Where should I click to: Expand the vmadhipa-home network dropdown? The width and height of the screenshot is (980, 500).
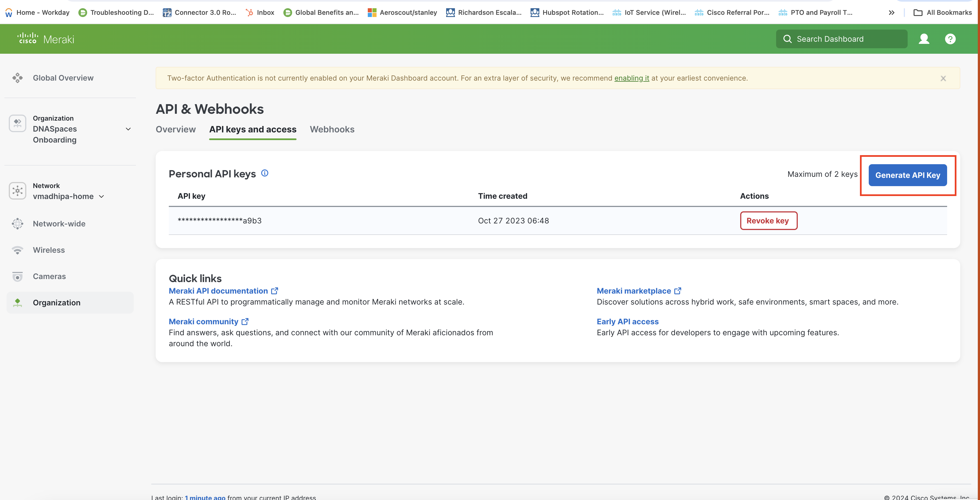(x=102, y=196)
